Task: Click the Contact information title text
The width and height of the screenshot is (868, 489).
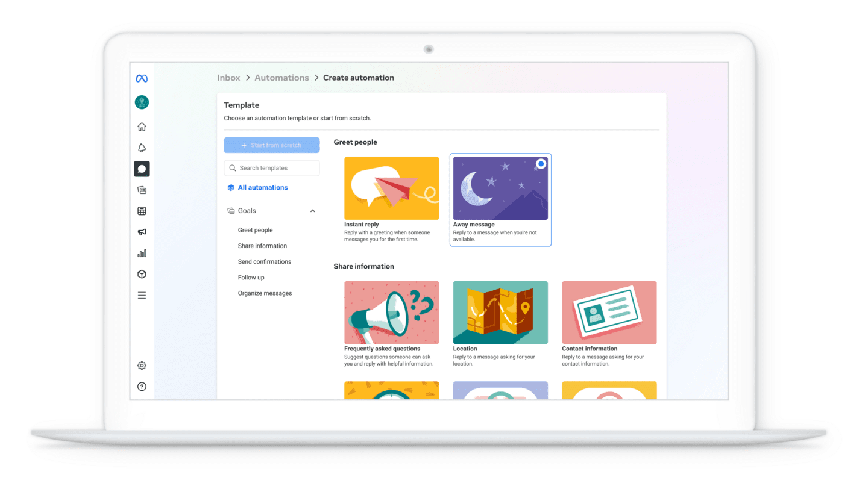Action: pos(590,349)
